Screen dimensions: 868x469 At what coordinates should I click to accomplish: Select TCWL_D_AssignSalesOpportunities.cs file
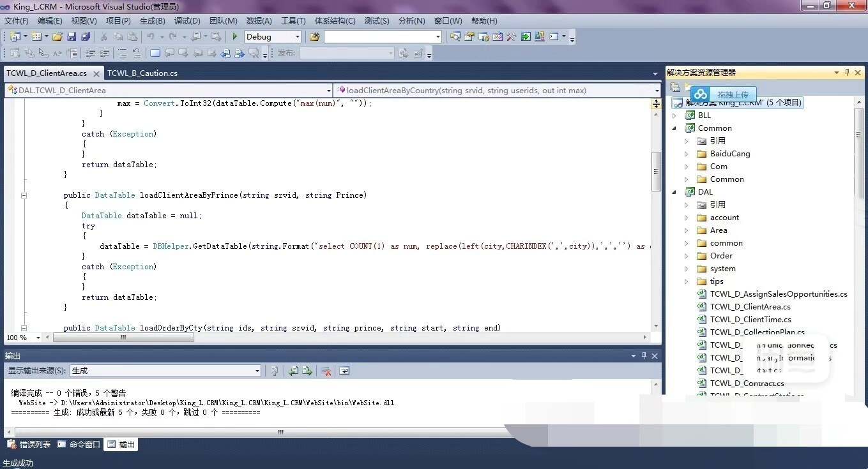point(779,294)
